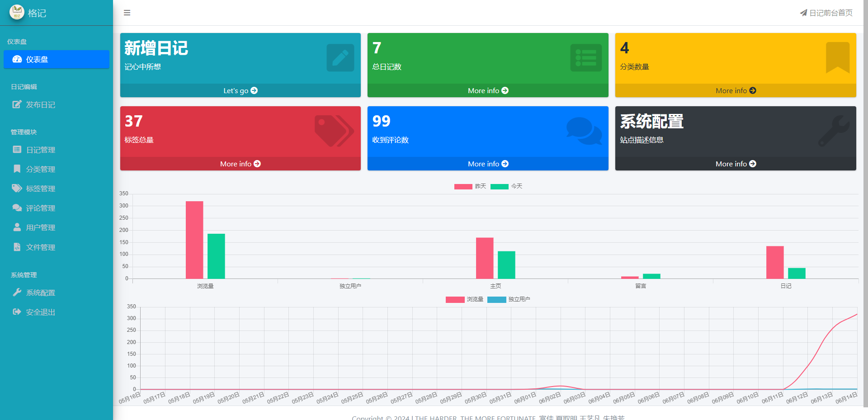Click the bookmark icon on 分类数量 card

point(837,57)
